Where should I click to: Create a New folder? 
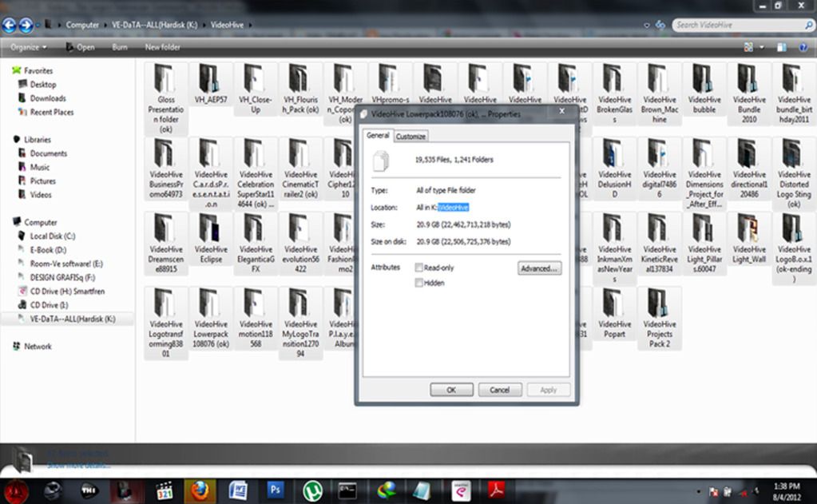(162, 47)
